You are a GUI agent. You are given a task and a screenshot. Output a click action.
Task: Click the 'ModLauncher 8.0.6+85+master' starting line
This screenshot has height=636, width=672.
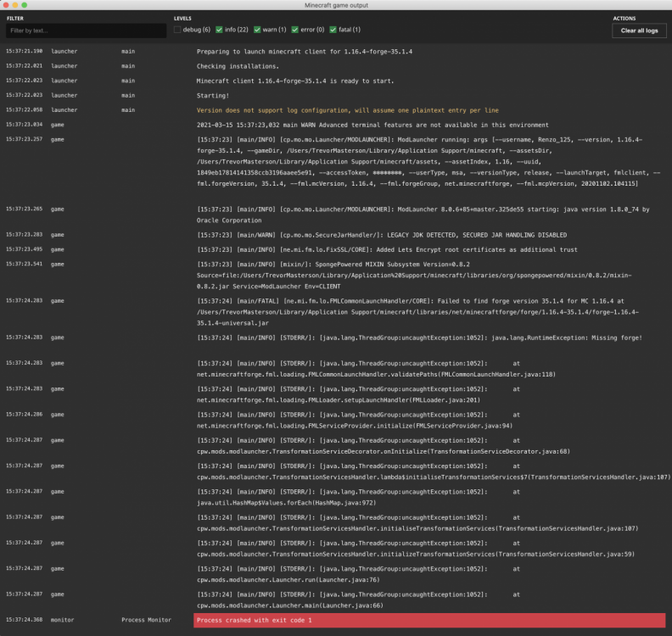click(x=423, y=215)
